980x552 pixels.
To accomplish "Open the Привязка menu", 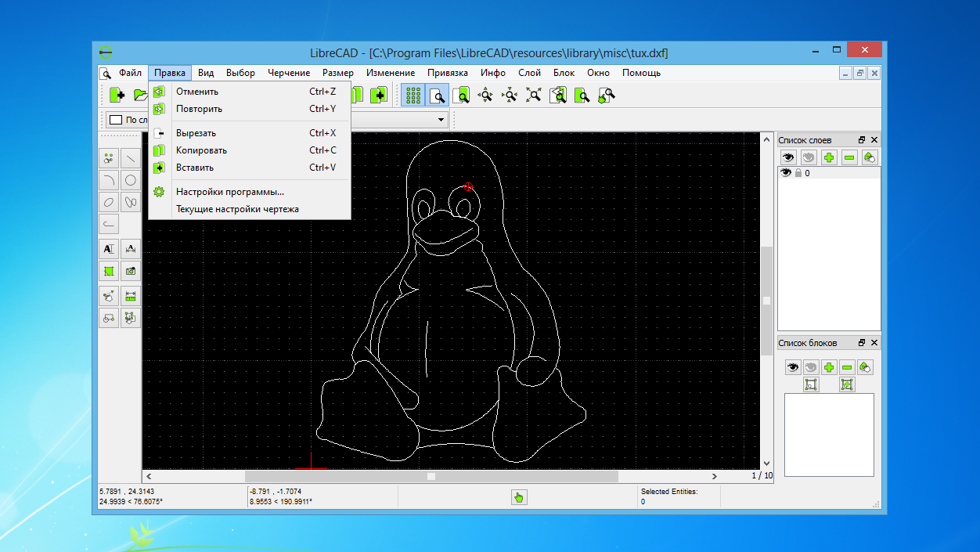I will 448,73.
